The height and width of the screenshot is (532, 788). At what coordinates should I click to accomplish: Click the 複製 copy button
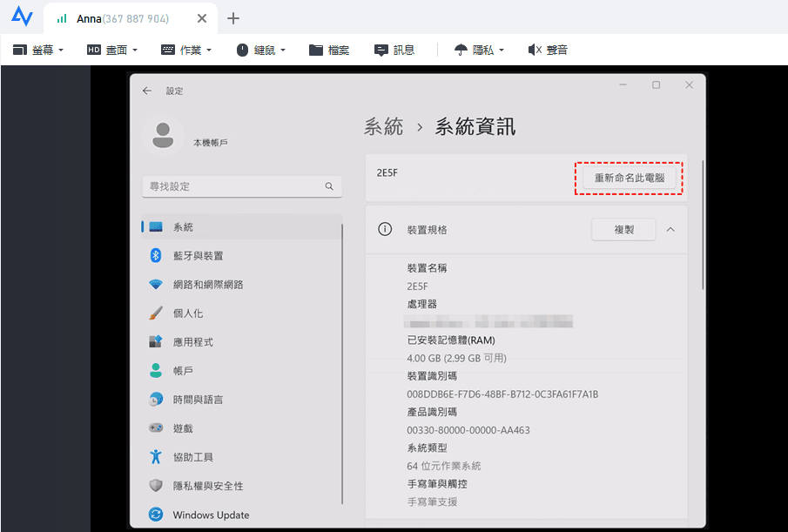pyautogui.click(x=623, y=230)
